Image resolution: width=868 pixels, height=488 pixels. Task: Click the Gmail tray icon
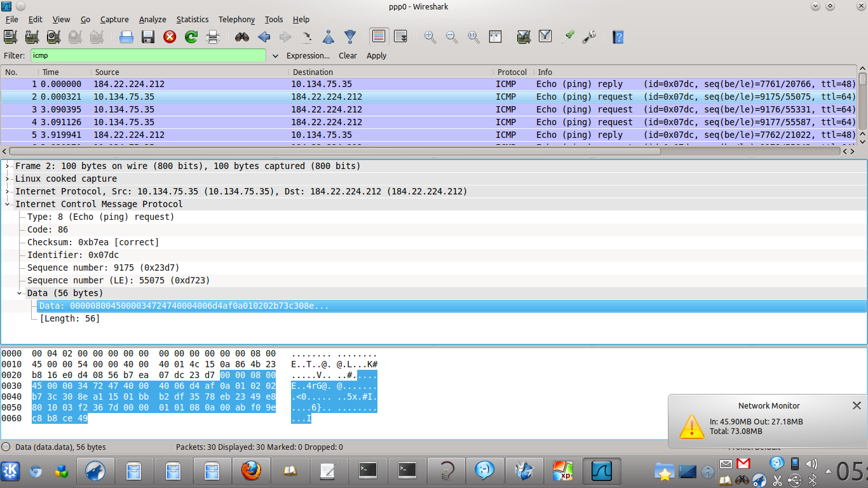tap(743, 464)
